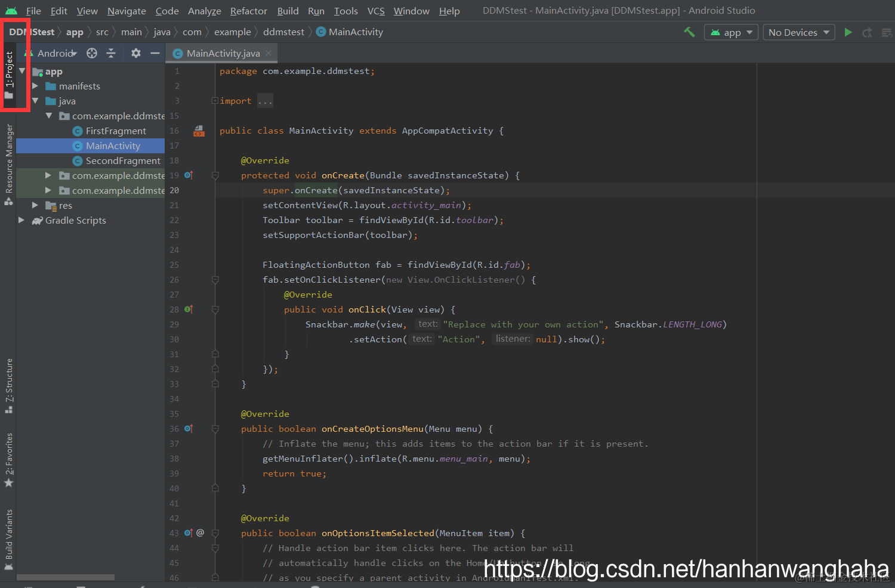Open the File menu
The image size is (895, 588).
click(33, 11)
